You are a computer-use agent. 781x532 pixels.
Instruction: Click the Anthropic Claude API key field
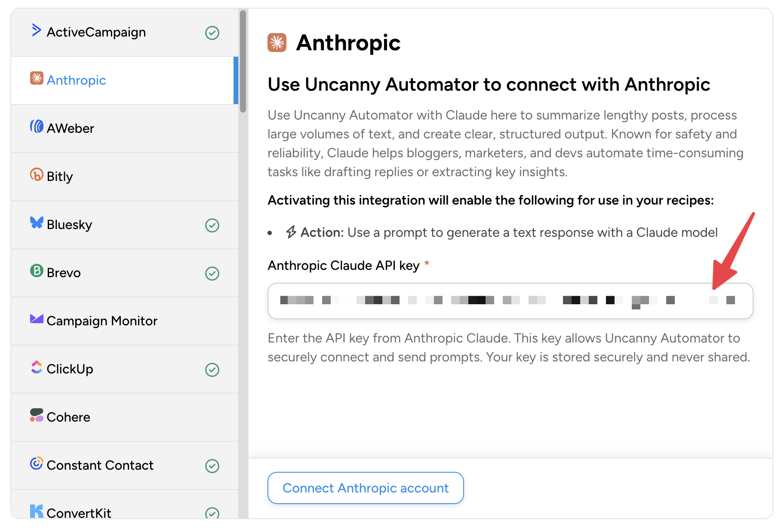(510, 301)
